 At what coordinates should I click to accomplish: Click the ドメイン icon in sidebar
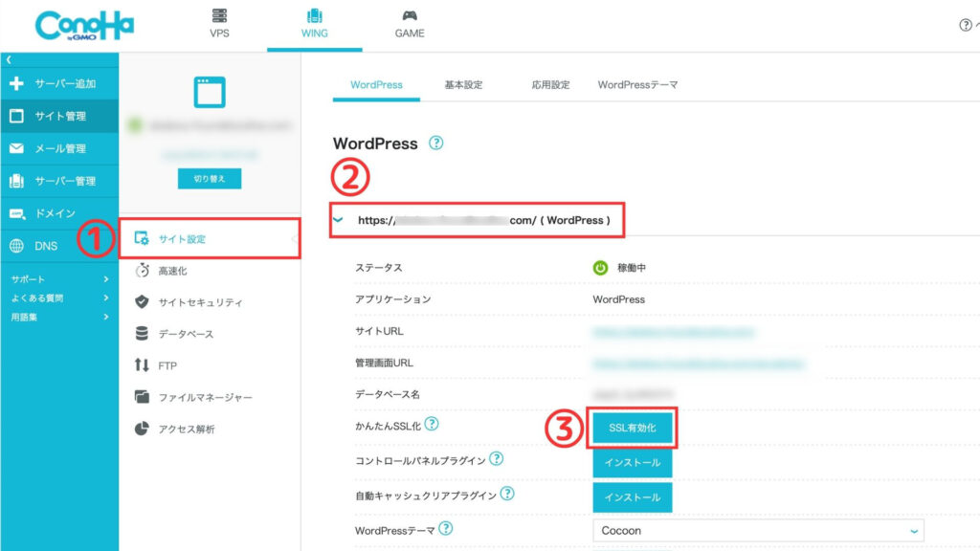(17, 213)
